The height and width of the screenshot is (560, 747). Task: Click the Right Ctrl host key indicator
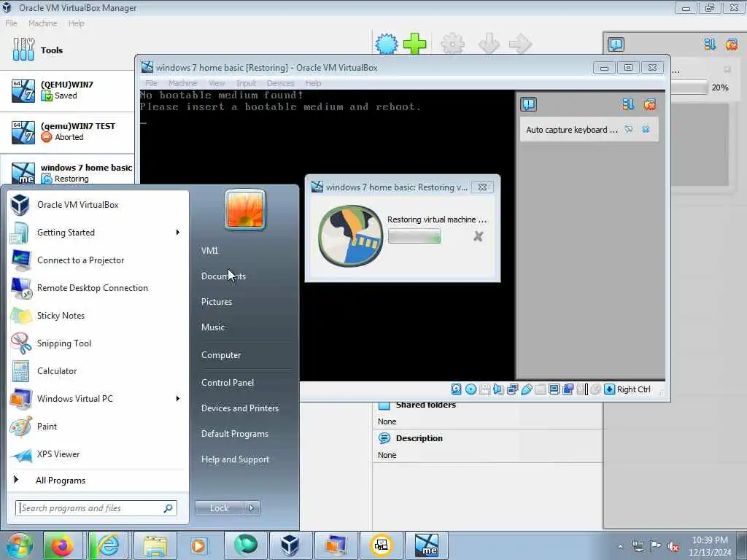pos(627,389)
